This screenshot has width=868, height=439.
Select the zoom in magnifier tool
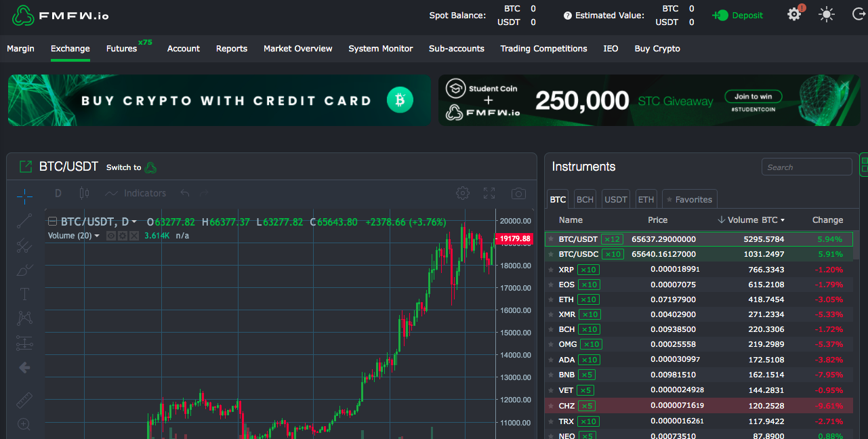24,425
